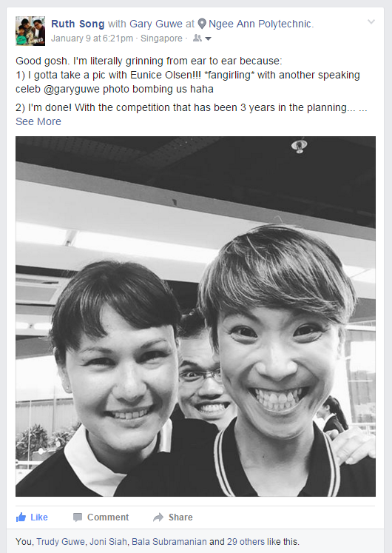The width and height of the screenshot is (392, 553).
Task: Click the Like thumbs-up icon
Action: [x=21, y=517]
